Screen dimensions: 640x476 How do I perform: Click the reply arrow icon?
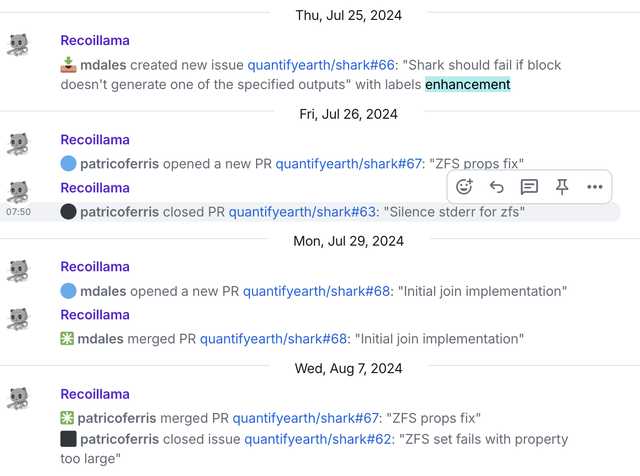(497, 186)
